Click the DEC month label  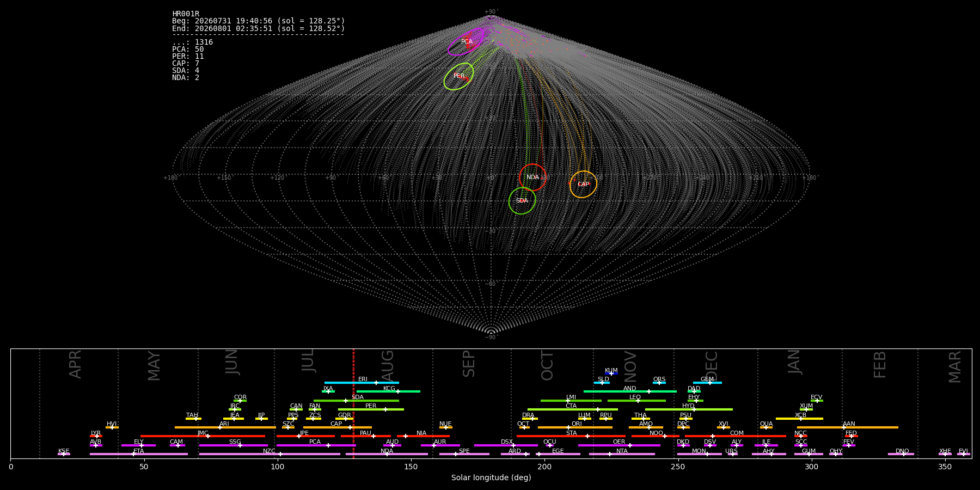(712, 366)
